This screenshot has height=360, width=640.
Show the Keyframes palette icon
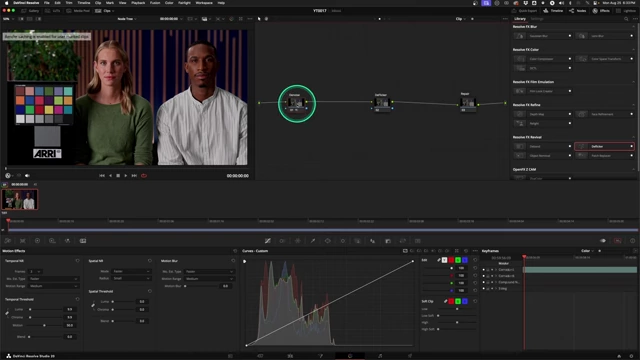(603, 241)
